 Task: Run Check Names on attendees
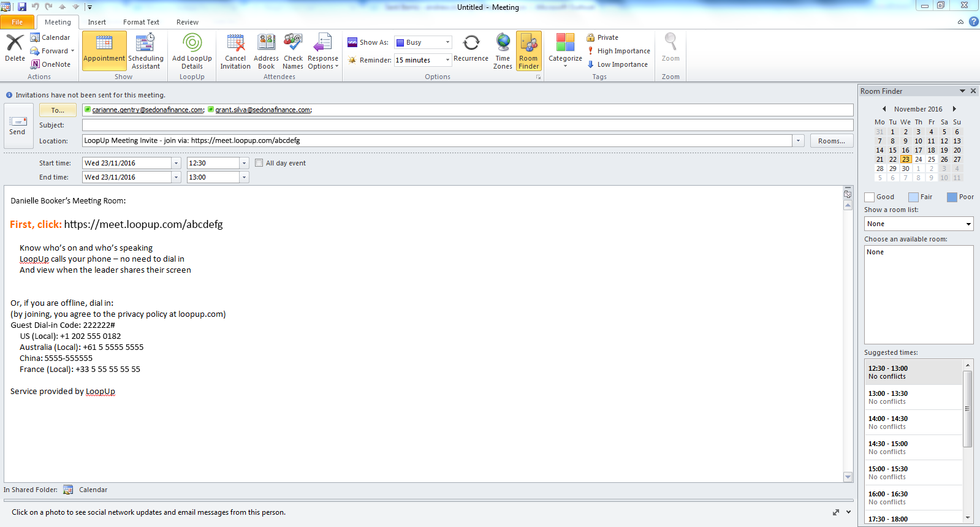(x=293, y=51)
